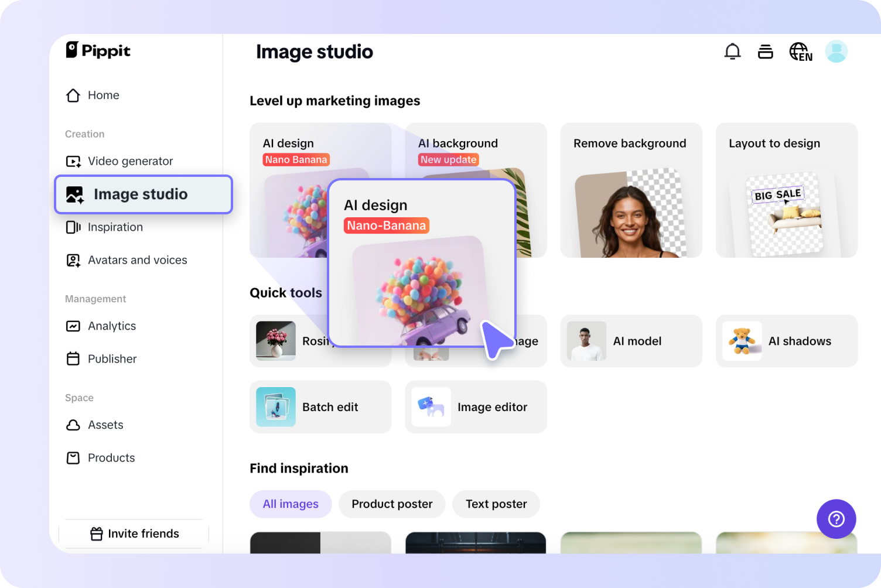The height and width of the screenshot is (588, 881).
Task: Click Invite friends
Action: pos(134,534)
